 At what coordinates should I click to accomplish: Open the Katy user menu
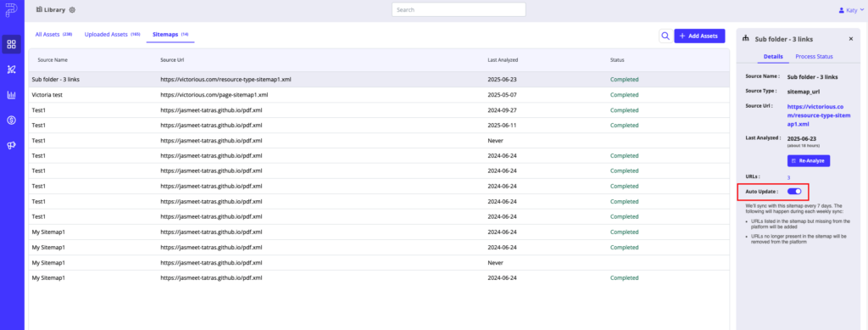850,10
